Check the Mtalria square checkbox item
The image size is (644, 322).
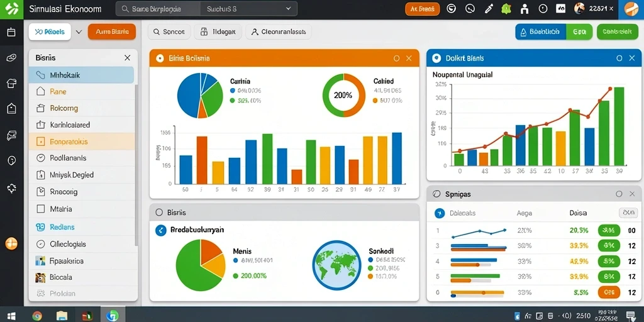tap(41, 209)
